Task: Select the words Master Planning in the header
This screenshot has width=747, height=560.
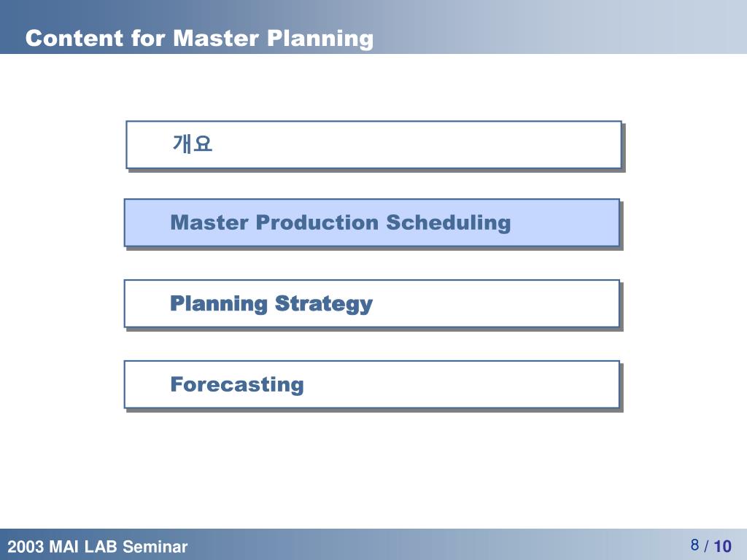Action: 273,39
